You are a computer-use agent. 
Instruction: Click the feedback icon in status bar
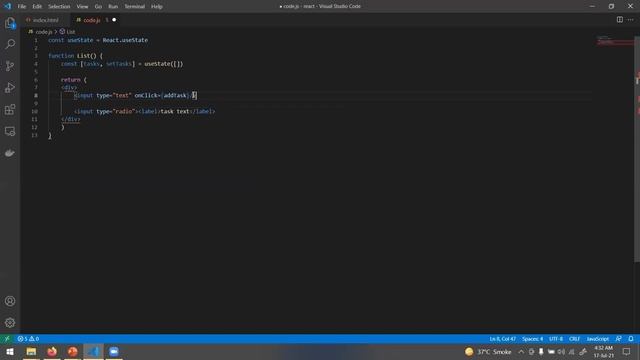[619, 339]
